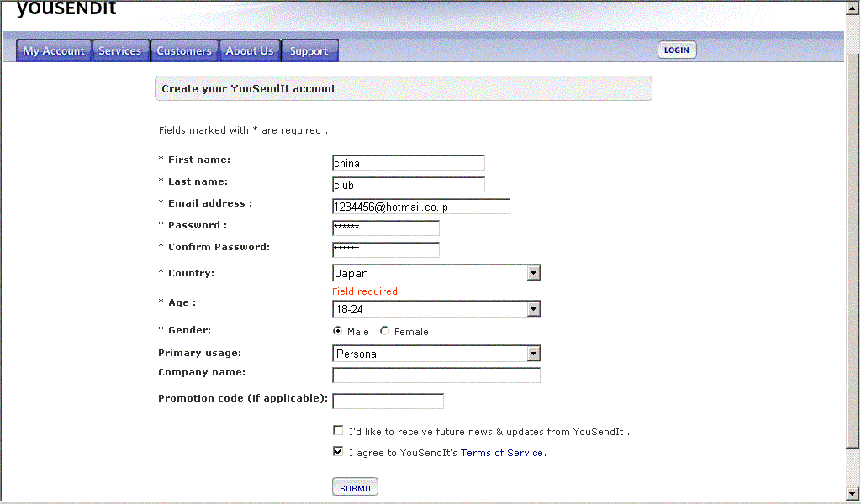Click the scrollbar down arrow
The height and width of the screenshot is (504, 861).
tap(853, 493)
